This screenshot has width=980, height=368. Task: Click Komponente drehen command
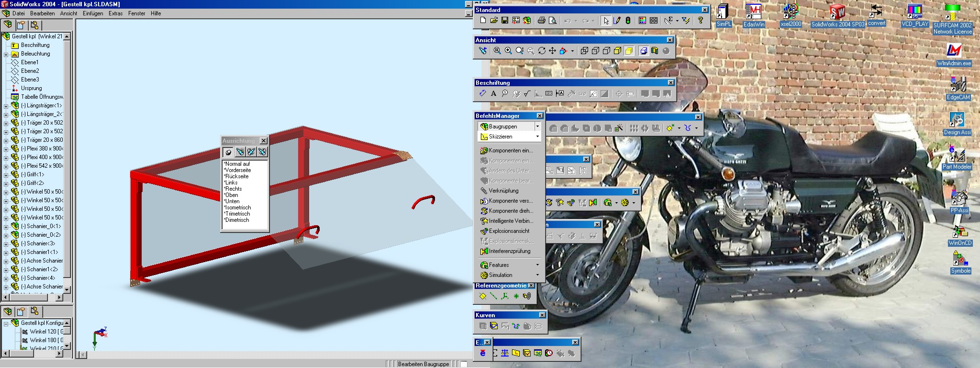[x=506, y=211]
